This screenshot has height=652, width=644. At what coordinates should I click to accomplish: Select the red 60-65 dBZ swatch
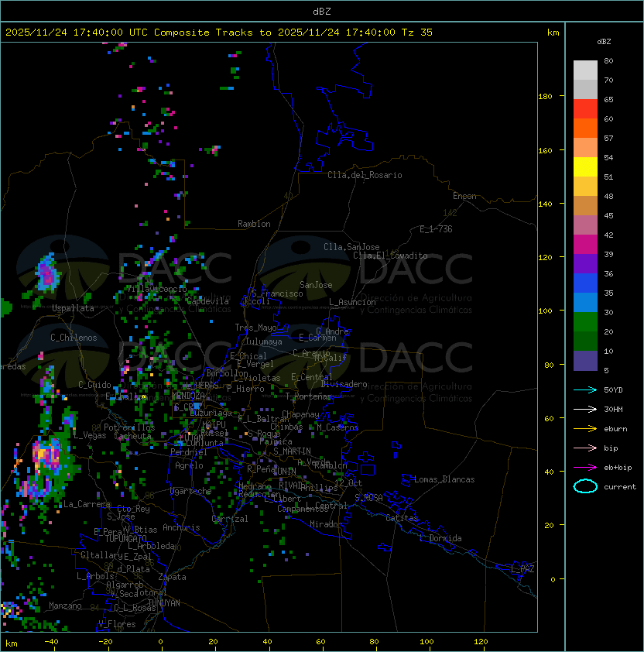[585, 109]
